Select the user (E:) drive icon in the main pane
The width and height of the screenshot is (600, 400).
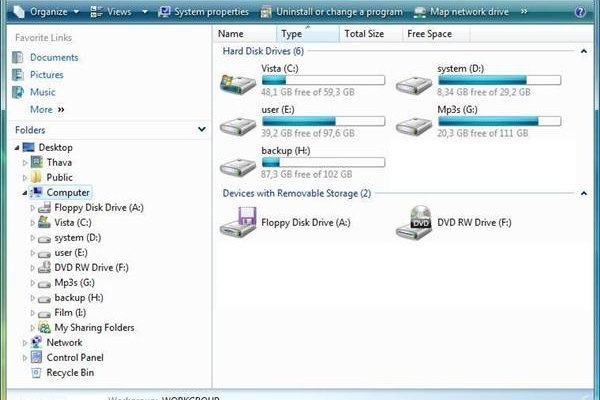click(238, 126)
